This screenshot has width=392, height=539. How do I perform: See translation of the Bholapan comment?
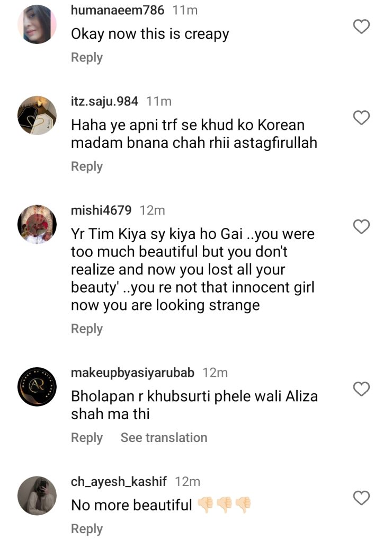[164, 438]
